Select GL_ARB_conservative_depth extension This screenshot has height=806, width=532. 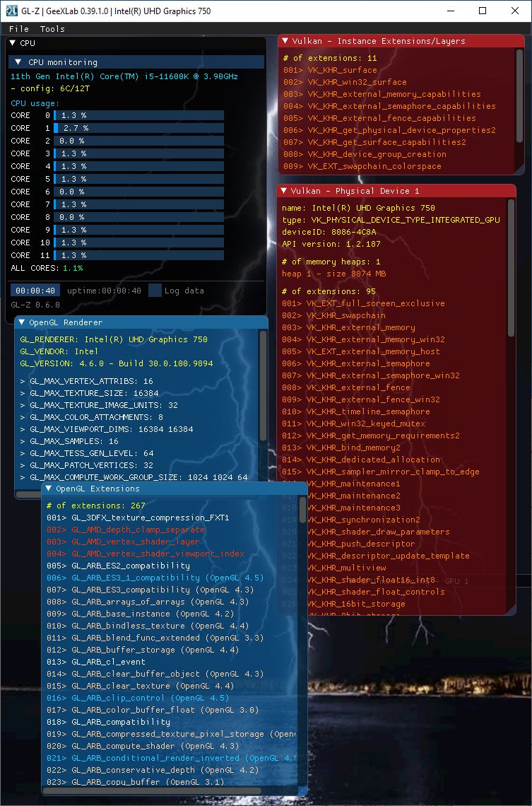click(153, 770)
